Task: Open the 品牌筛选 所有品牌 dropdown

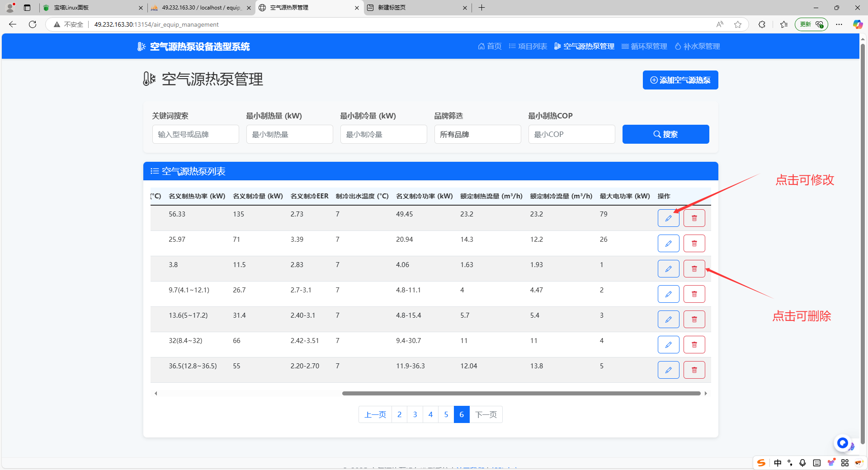Action: [x=478, y=134]
